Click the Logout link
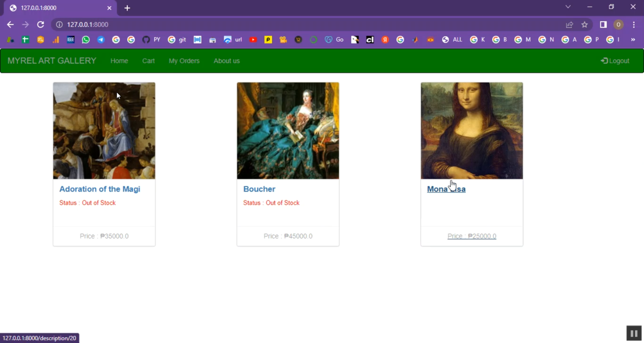 (x=615, y=61)
